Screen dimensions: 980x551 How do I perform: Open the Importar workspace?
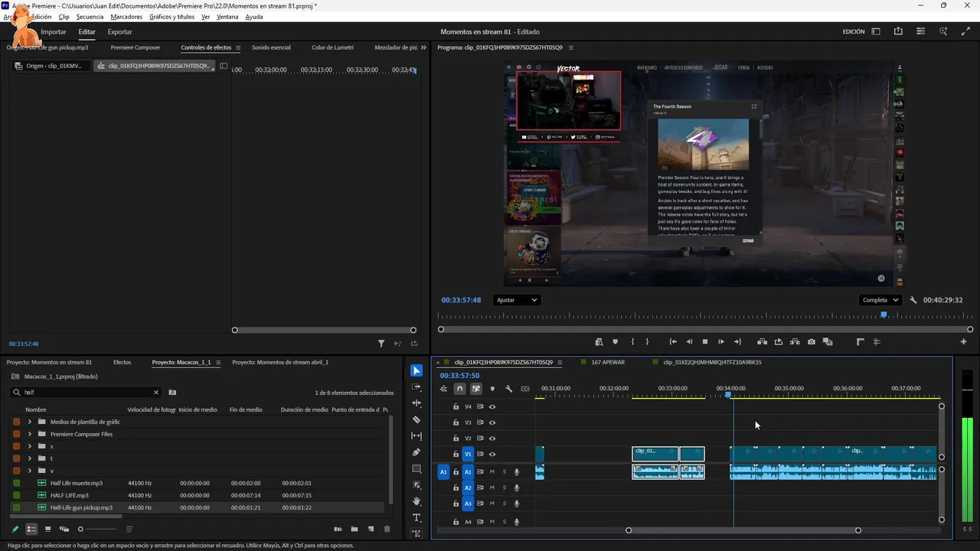[54, 32]
